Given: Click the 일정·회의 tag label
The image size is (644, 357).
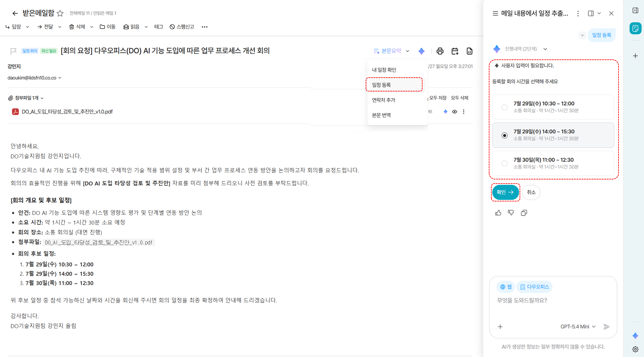Looking at the screenshot, I should tap(30, 51).
